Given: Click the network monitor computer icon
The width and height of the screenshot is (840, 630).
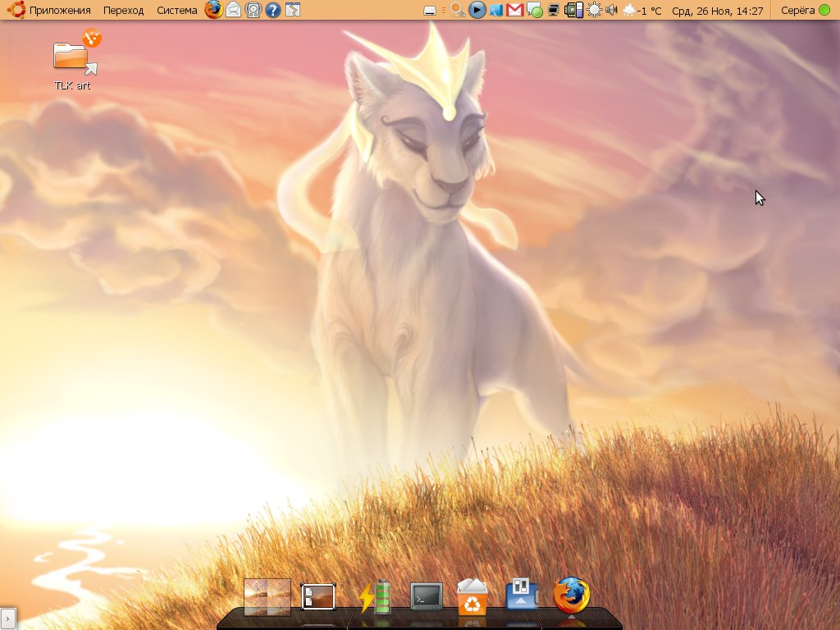Looking at the screenshot, I should 555,10.
